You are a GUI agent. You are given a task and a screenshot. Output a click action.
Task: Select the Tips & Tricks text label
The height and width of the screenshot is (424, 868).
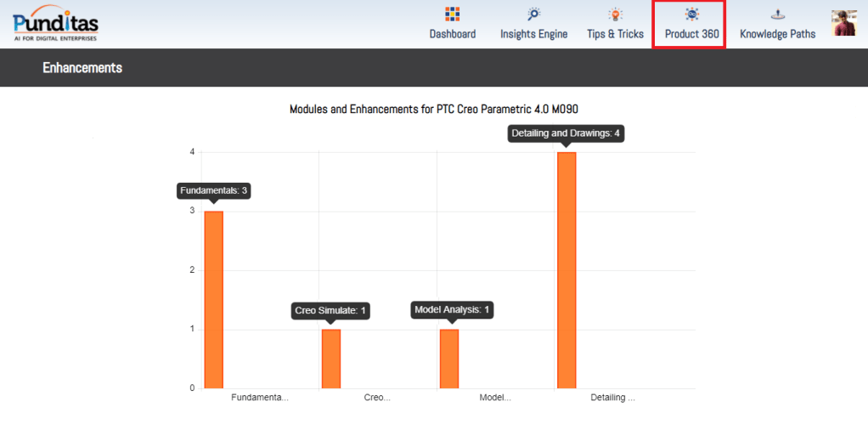(x=615, y=34)
